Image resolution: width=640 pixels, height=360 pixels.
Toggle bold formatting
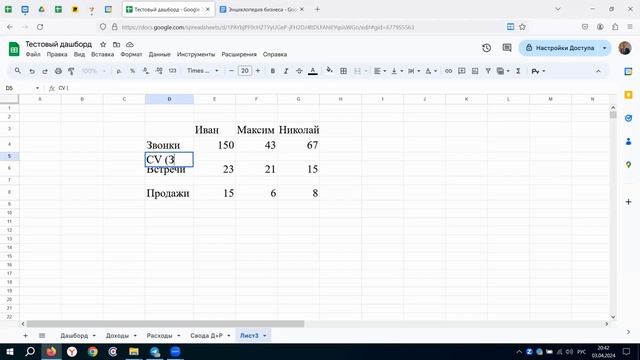[x=273, y=71]
